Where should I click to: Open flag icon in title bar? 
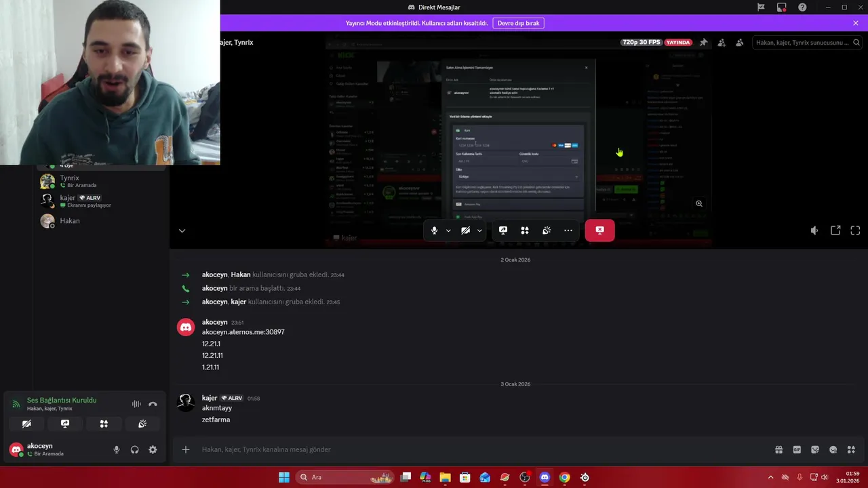pos(761,7)
